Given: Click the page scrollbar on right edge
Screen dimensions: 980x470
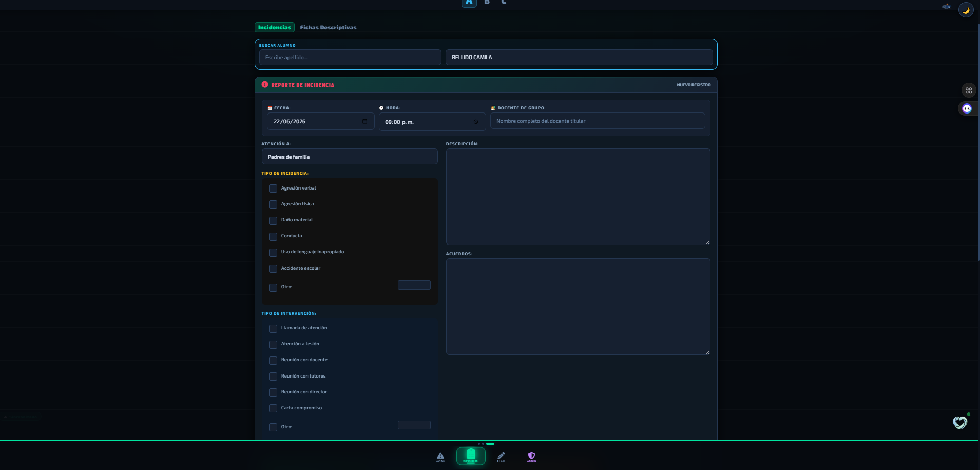Looking at the screenshot, I should pos(978,141).
